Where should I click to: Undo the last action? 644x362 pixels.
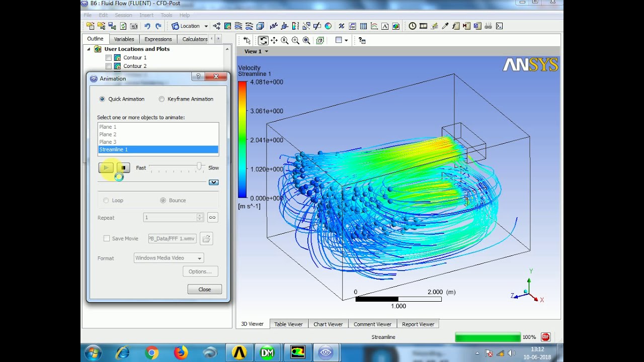147,26
